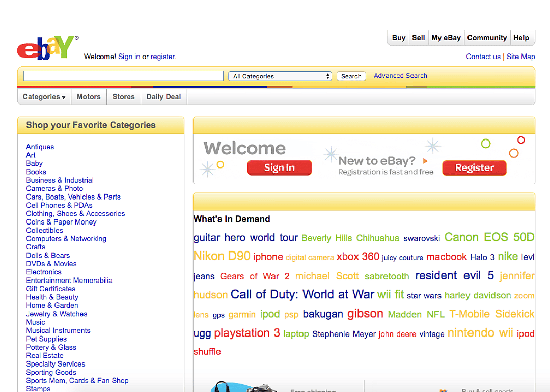Select the Stores menu item
550x392 pixels.
(x=123, y=97)
